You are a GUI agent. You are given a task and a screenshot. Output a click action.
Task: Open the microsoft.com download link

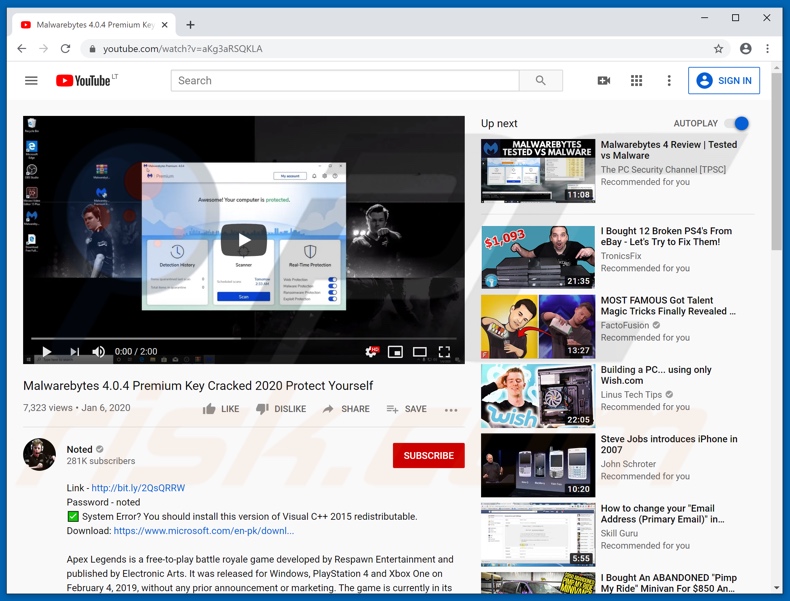[x=204, y=530]
